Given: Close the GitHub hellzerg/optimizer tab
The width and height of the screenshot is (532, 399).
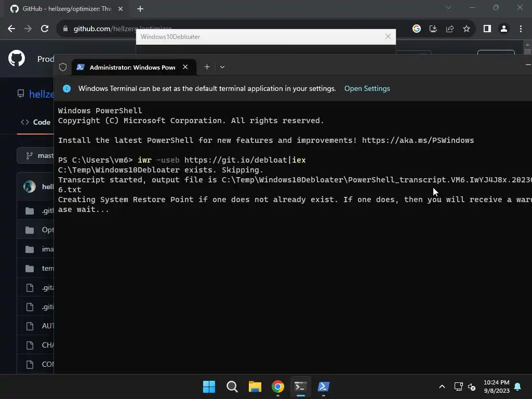Looking at the screenshot, I should [x=121, y=9].
